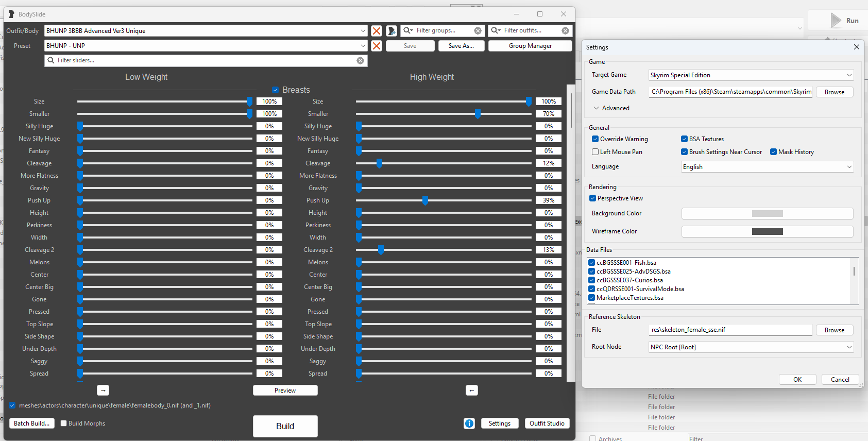Enable the Build Morphs checkbox
868x441 pixels.
[64, 423]
